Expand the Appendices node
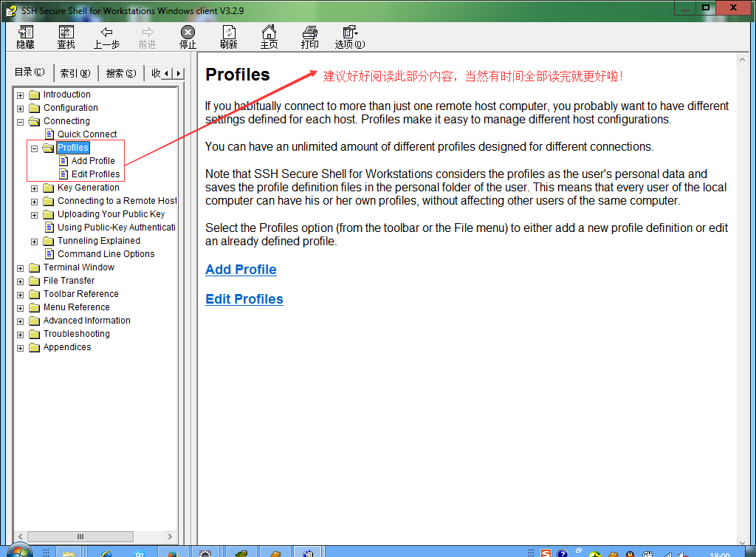This screenshot has width=756, height=557. tap(20, 348)
